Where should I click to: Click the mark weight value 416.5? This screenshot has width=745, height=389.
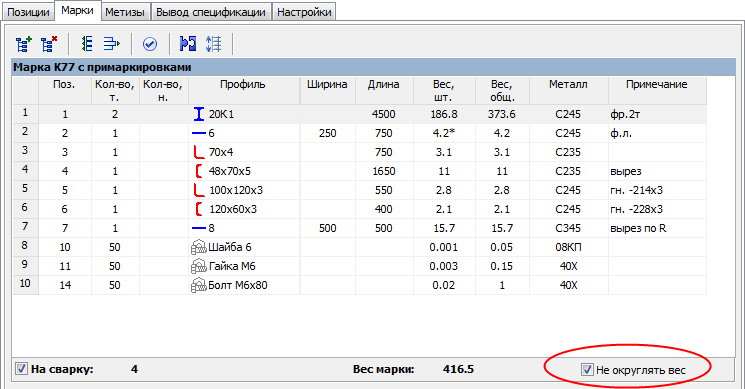point(458,369)
